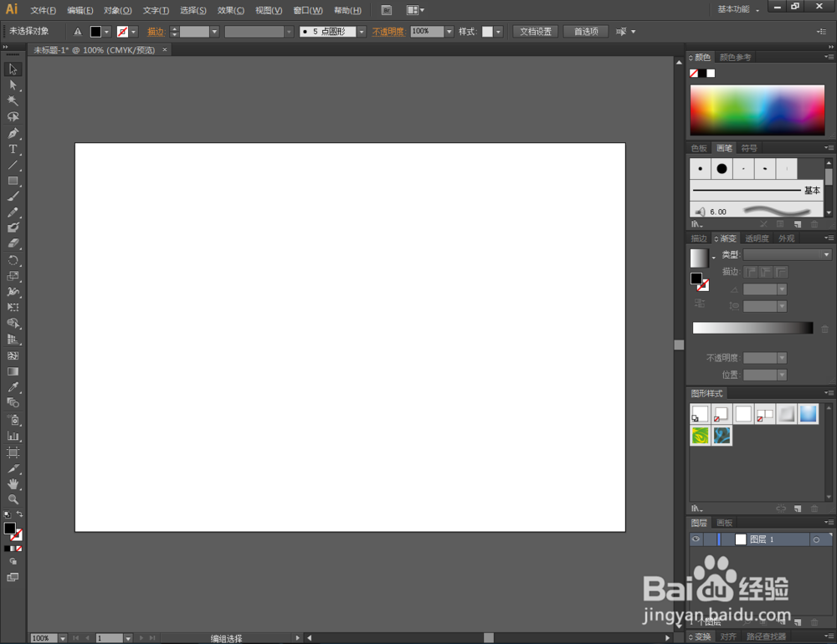Toggle visibility eye of 图层 1

pyautogui.click(x=696, y=539)
